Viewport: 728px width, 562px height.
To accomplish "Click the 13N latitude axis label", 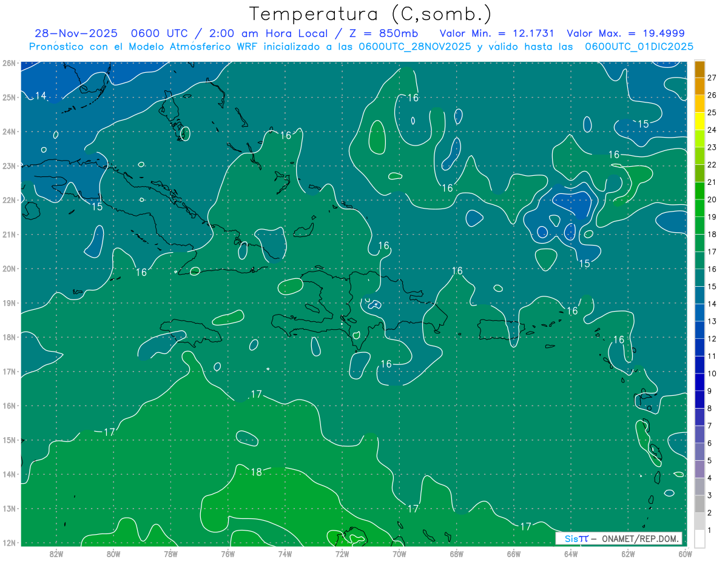I will [x=8, y=508].
